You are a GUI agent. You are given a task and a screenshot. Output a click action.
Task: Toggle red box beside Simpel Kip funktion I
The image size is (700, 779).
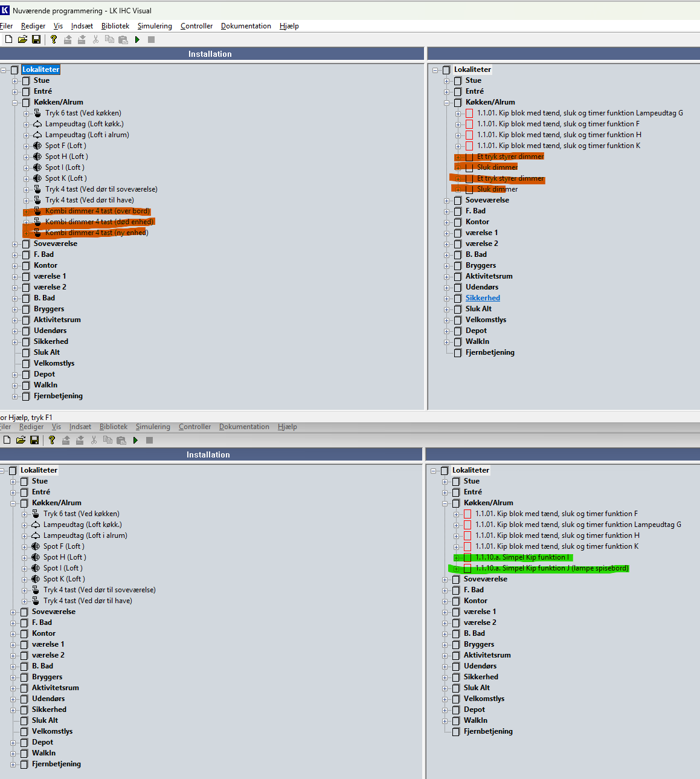point(467,557)
